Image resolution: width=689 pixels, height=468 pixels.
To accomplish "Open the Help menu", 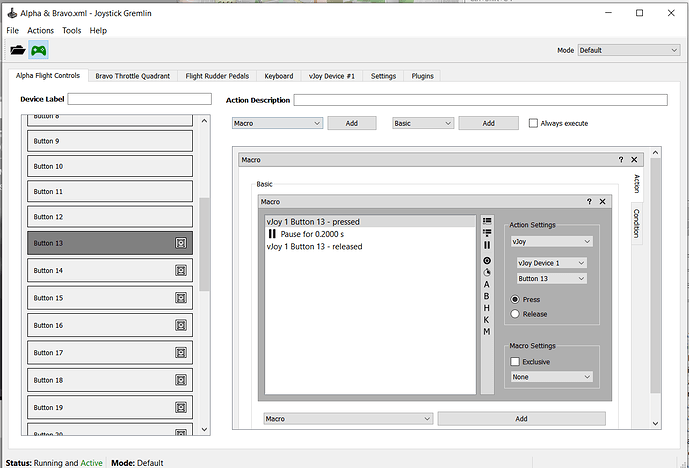I will coord(98,30).
